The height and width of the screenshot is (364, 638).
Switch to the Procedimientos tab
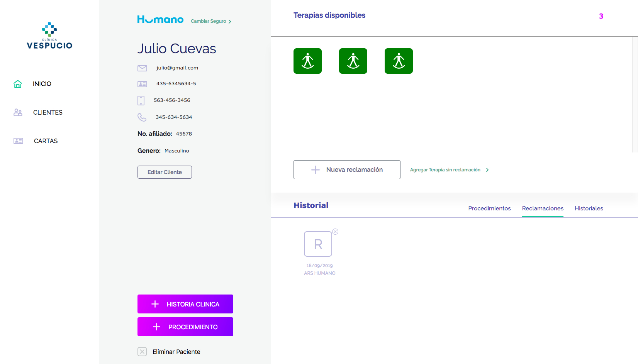[x=489, y=208]
